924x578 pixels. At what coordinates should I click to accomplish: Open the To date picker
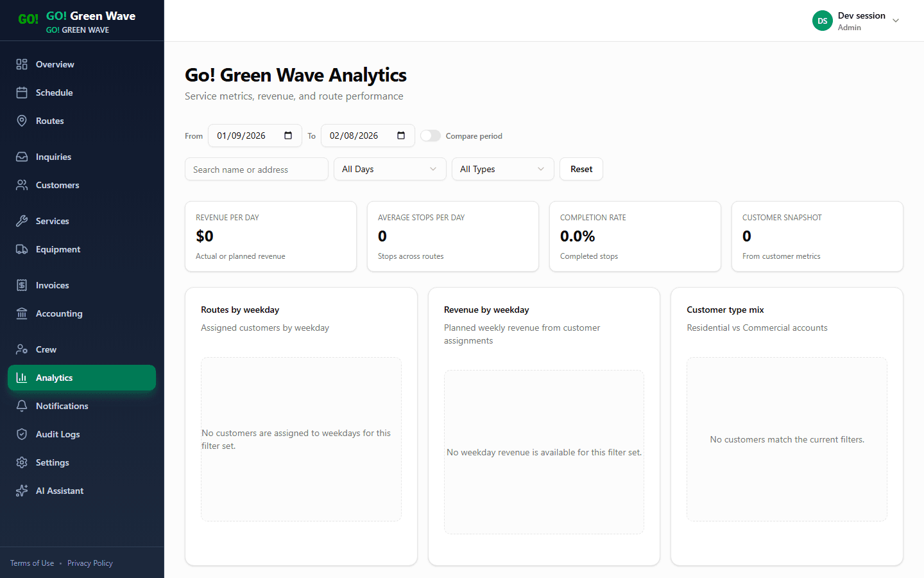pyautogui.click(x=402, y=136)
